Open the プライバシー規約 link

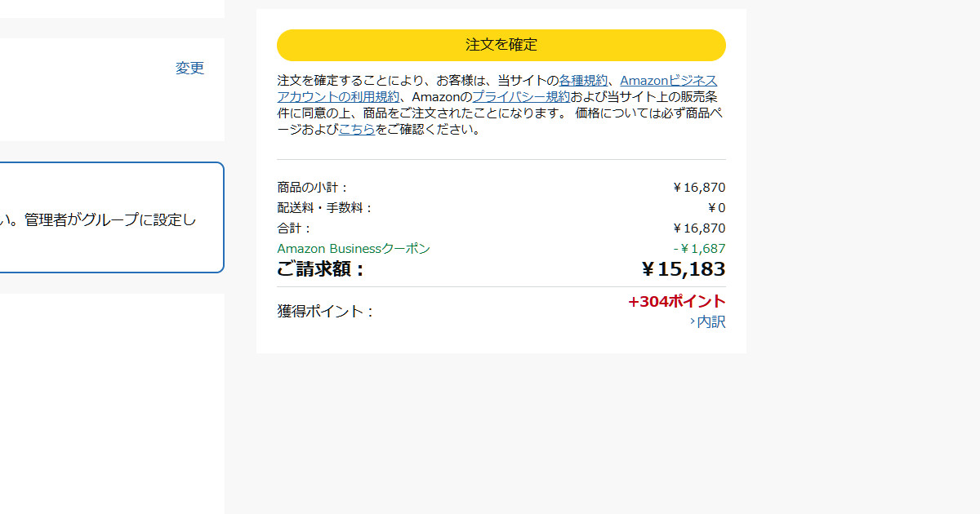(x=521, y=97)
